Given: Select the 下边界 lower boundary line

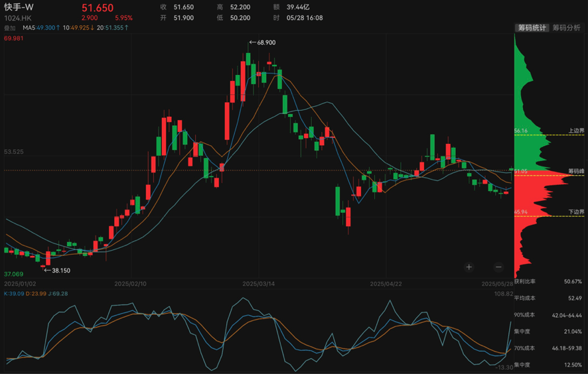Looking at the screenshot, I should click(x=576, y=212).
